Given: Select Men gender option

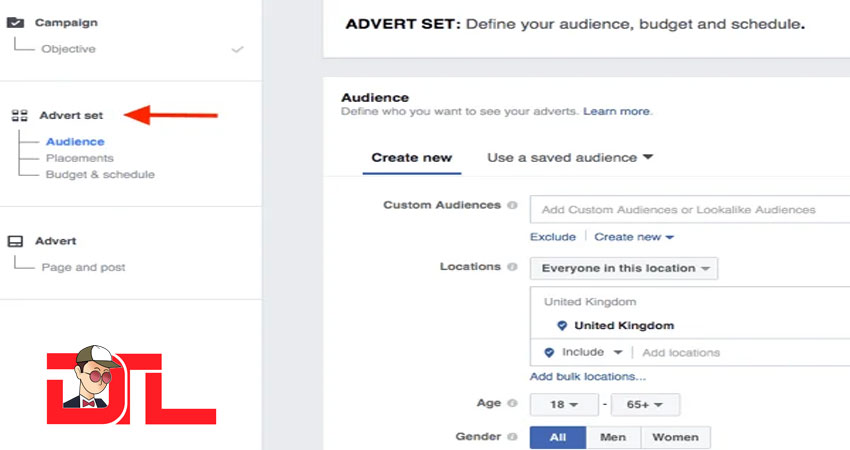Looking at the screenshot, I should [613, 437].
